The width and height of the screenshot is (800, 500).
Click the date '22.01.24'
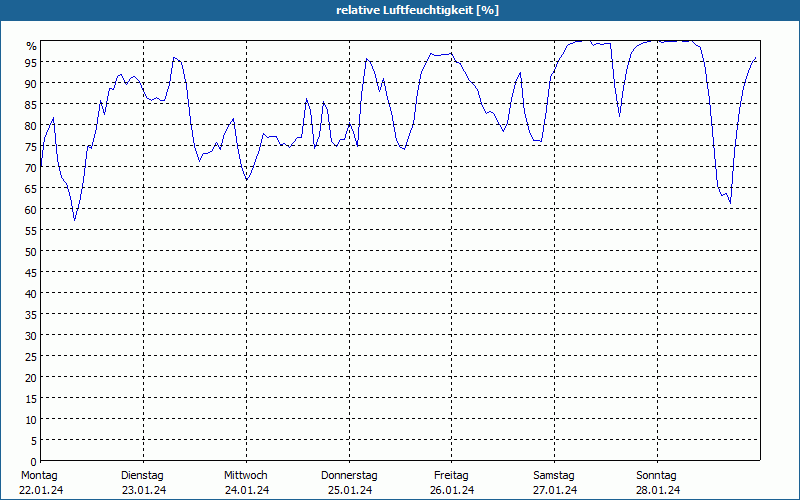(x=41, y=490)
